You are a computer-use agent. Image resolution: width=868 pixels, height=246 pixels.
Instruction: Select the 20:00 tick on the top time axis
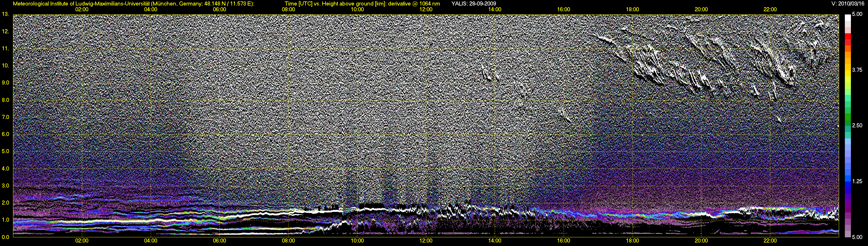click(x=701, y=10)
